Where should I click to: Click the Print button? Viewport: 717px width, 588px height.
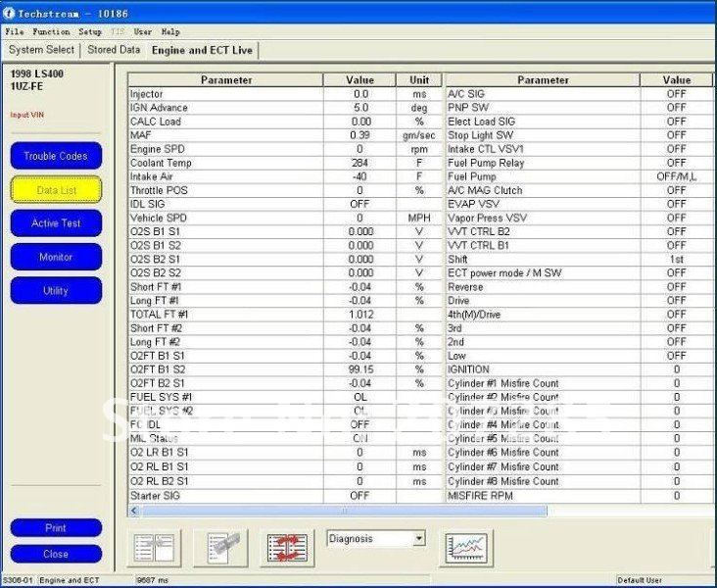pyautogui.click(x=56, y=527)
